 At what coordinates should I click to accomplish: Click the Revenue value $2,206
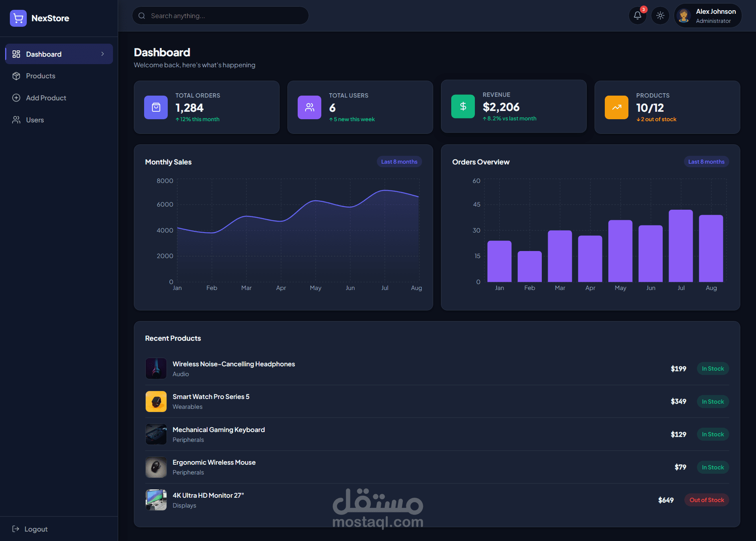(501, 107)
